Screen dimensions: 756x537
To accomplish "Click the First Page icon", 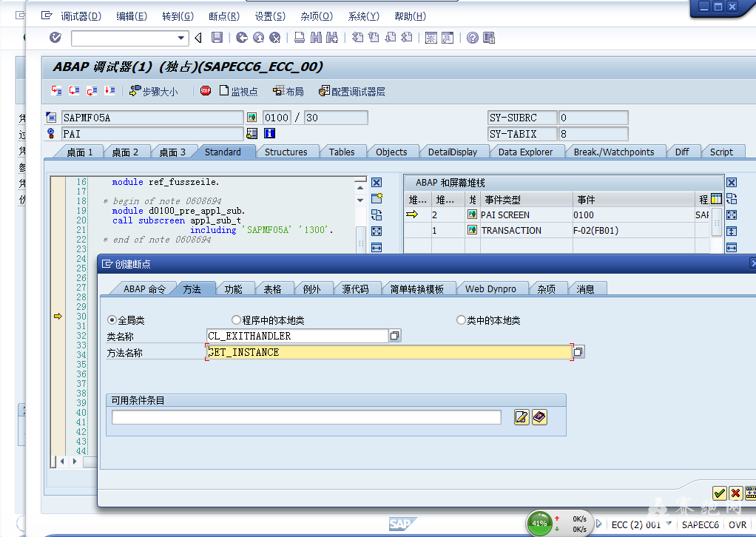I will tap(357, 38).
